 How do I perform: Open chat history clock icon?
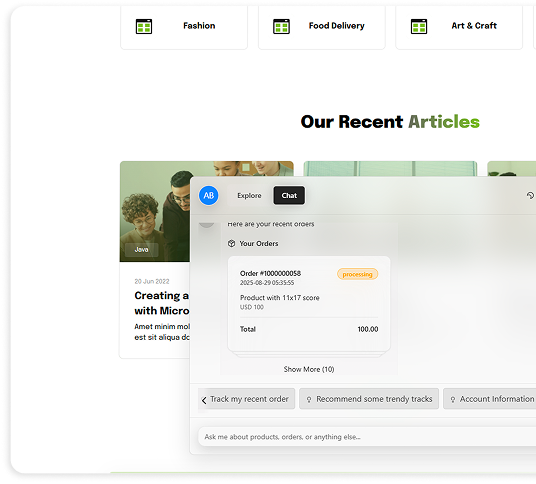pos(530,196)
